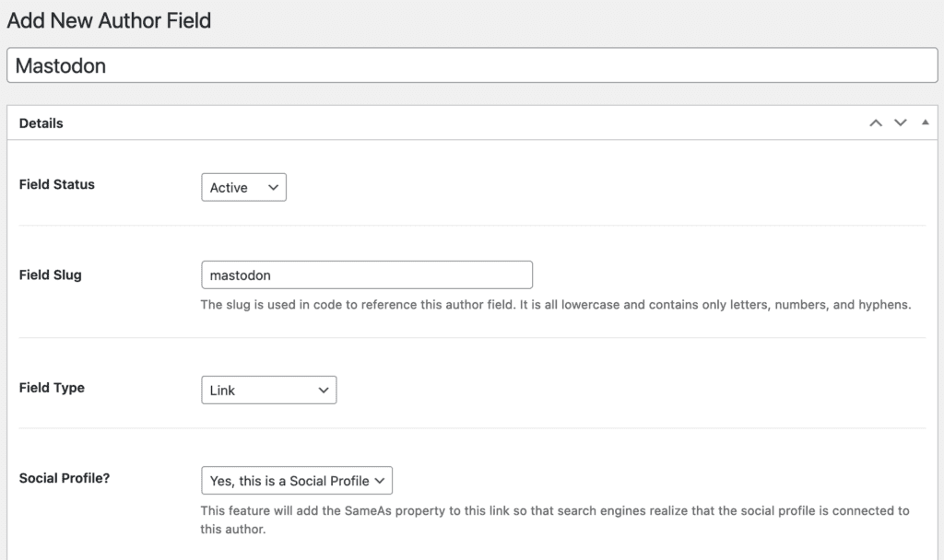Open the Field Type dropdown showing Link
This screenshot has height=560, width=944.
[268, 390]
